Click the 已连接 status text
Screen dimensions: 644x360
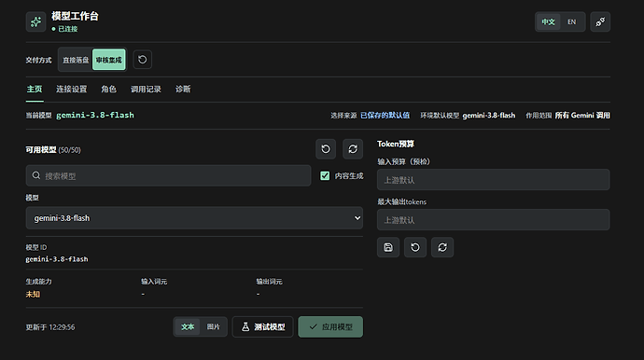pyautogui.click(x=68, y=29)
